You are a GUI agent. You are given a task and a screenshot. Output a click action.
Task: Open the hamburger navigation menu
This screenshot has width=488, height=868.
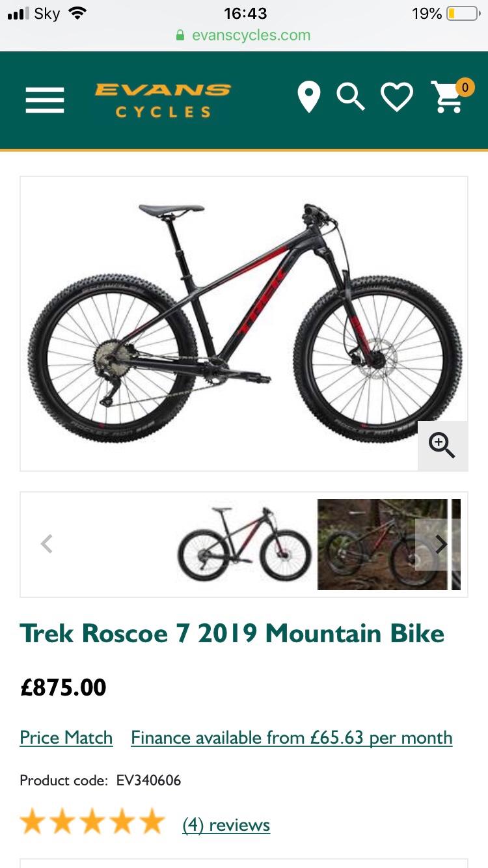(45, 100)
